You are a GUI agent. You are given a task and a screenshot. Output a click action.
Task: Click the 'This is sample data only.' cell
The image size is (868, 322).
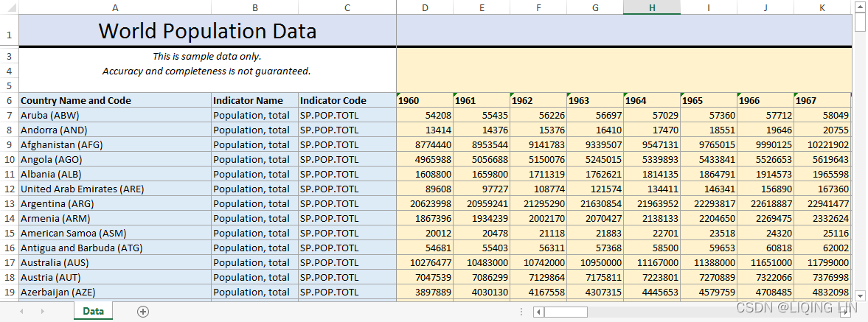point(207,57)
